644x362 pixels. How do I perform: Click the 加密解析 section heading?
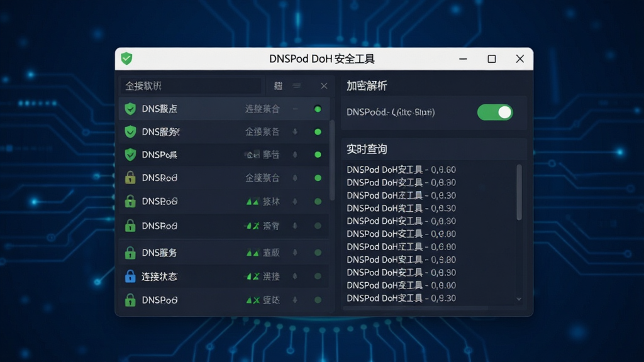tap(367, 85)
